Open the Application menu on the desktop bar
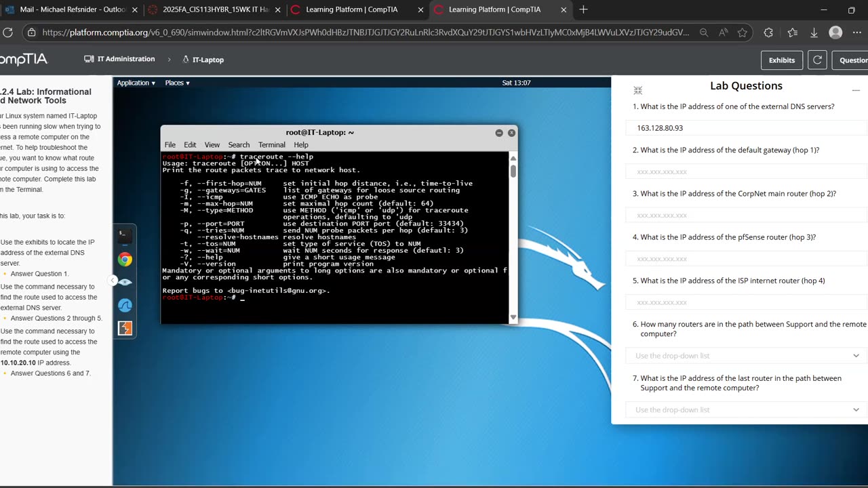Screen dimensions: 868x488 (136, 83)
